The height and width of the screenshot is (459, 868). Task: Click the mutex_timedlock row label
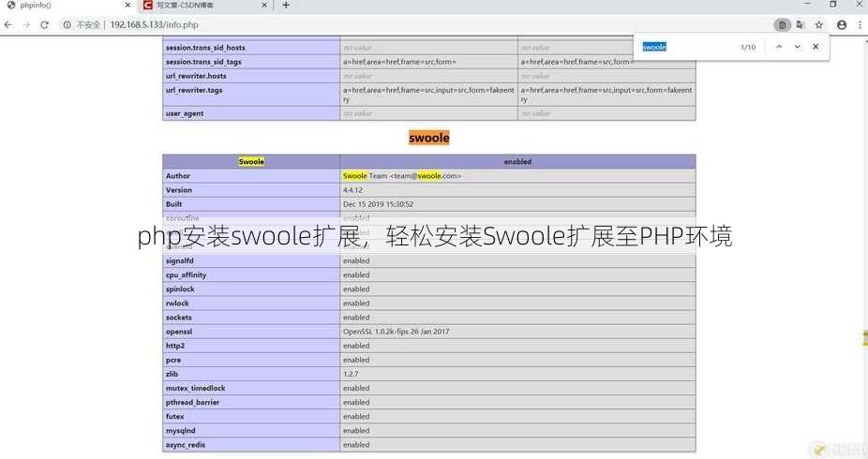(x=195, y=388)
